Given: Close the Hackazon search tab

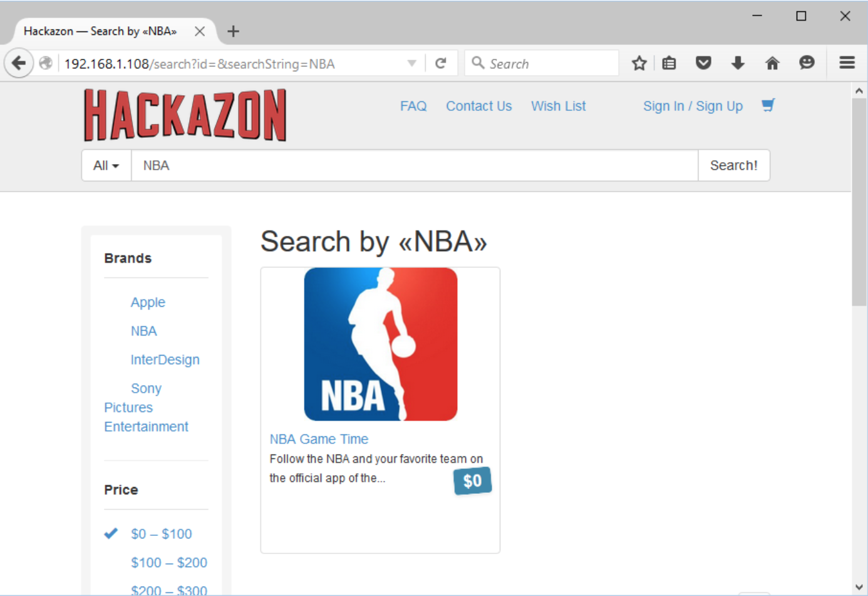Looking at the screenshot, I should coord(200,31).
